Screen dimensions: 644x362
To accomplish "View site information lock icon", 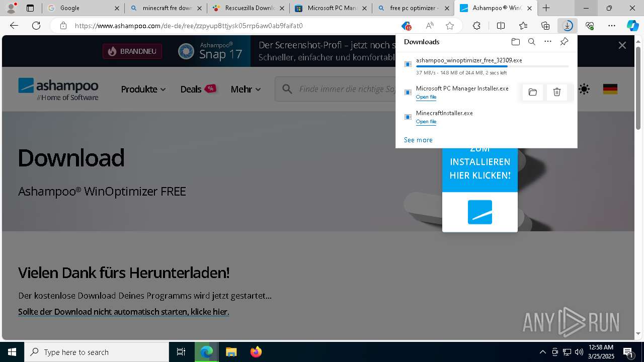I will coord(63,26).
